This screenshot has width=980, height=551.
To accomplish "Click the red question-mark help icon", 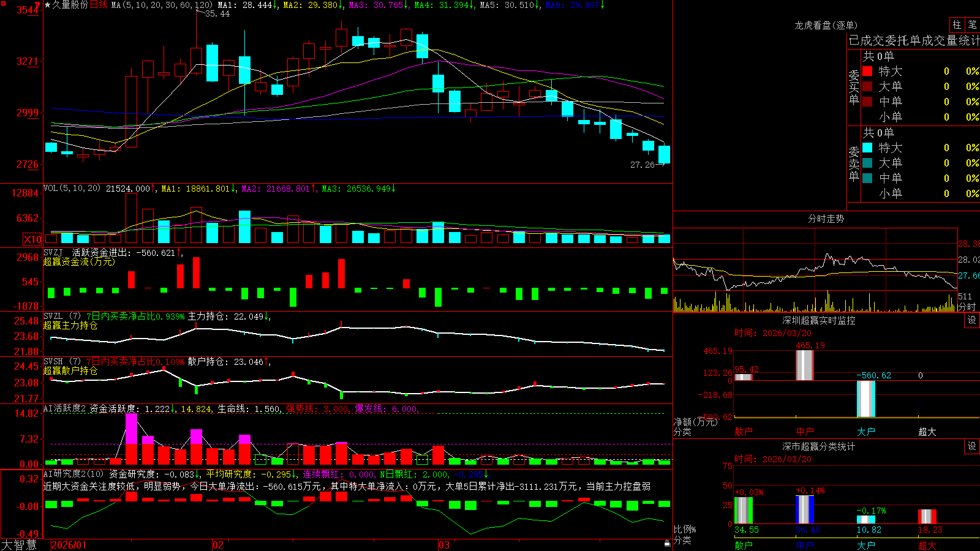I will (37, 5).
